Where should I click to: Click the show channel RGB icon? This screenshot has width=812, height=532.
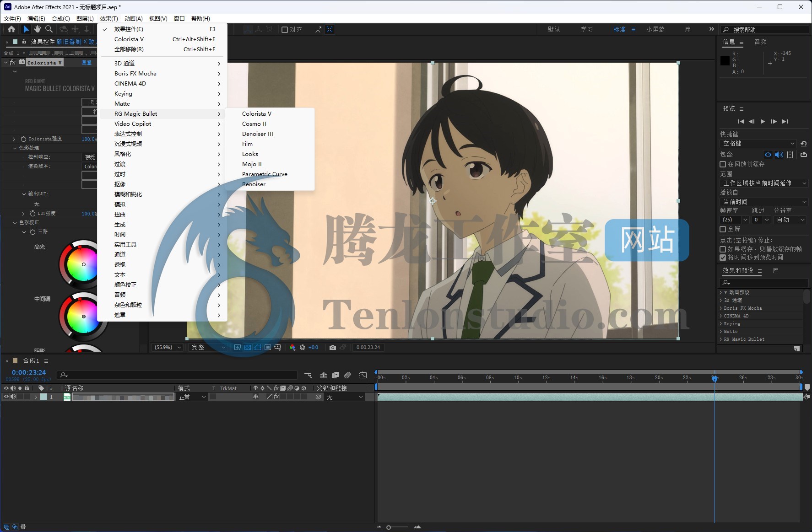point(292,348)
